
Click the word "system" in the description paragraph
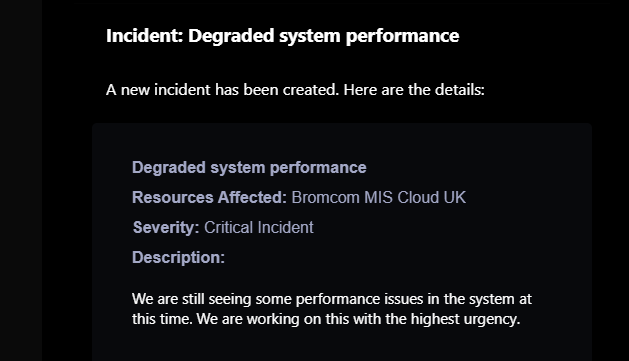[x=492, y=299]
